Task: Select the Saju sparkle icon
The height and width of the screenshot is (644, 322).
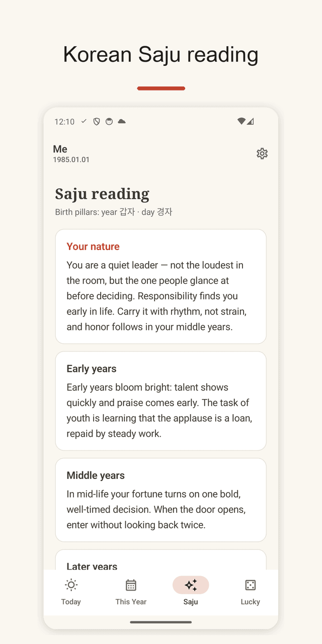Action: pyautogui.click(x=191, y=585)
